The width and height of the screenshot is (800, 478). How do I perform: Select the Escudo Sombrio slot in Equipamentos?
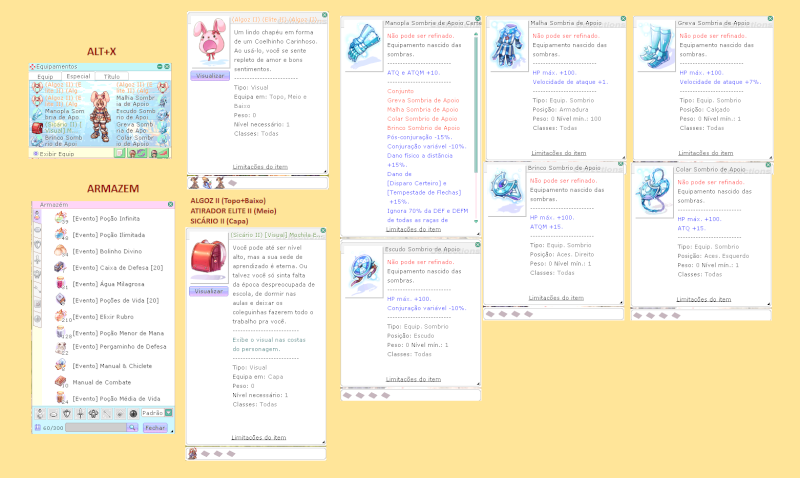[163, 114]
